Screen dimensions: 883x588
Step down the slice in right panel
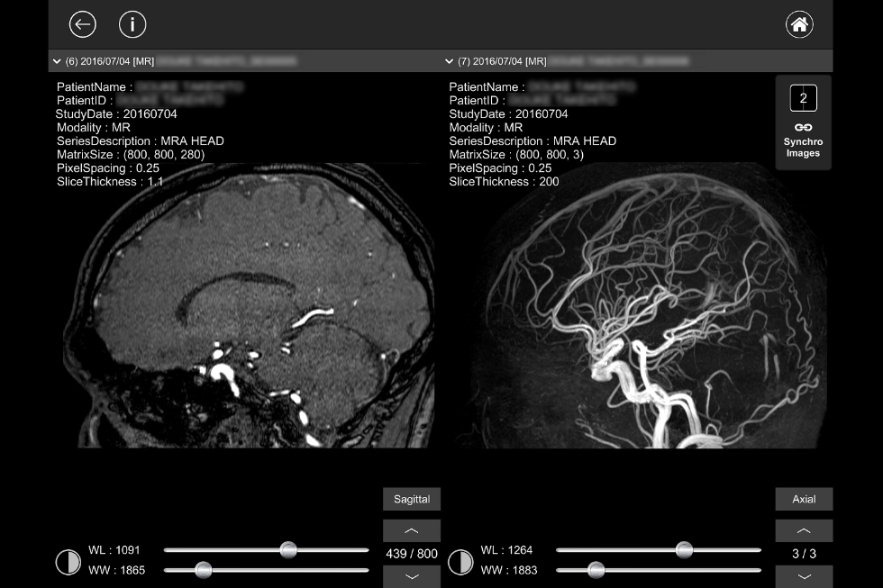pyautogui.click(x=804, y=576)
